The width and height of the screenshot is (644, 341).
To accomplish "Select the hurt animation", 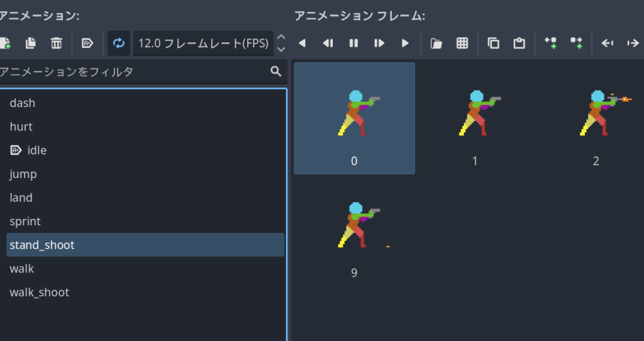I will coord(145,126).
